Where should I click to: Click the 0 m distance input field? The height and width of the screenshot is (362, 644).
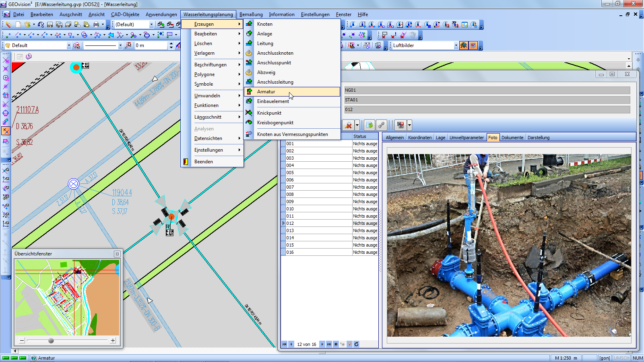tap(151, 45)
